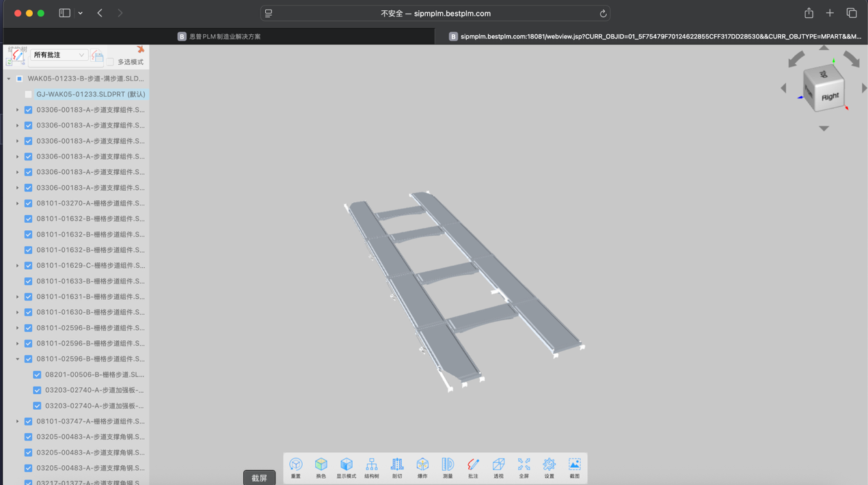Close the structure tree panel with orange X

pyautogui.click(x=140, y=49)
